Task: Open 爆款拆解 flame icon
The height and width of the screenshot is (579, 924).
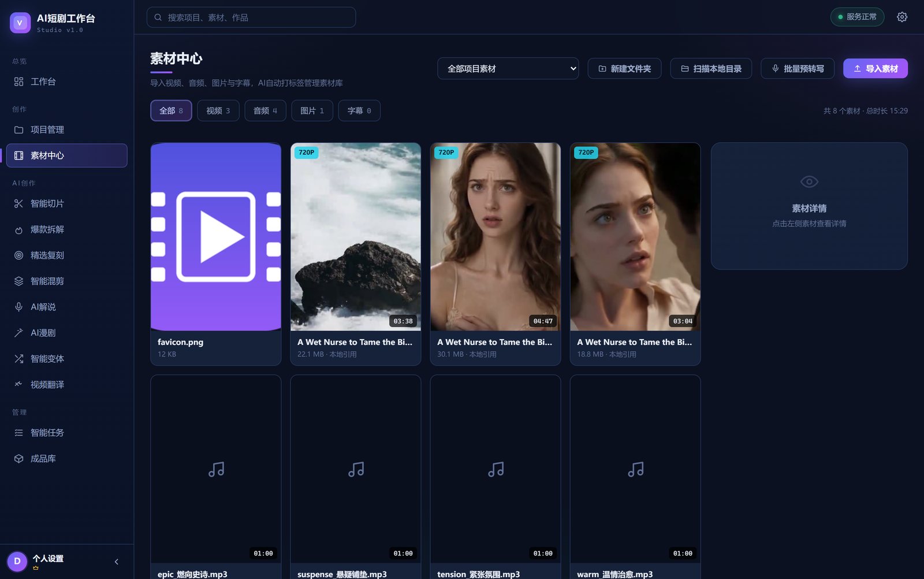Action: (18, 229)
